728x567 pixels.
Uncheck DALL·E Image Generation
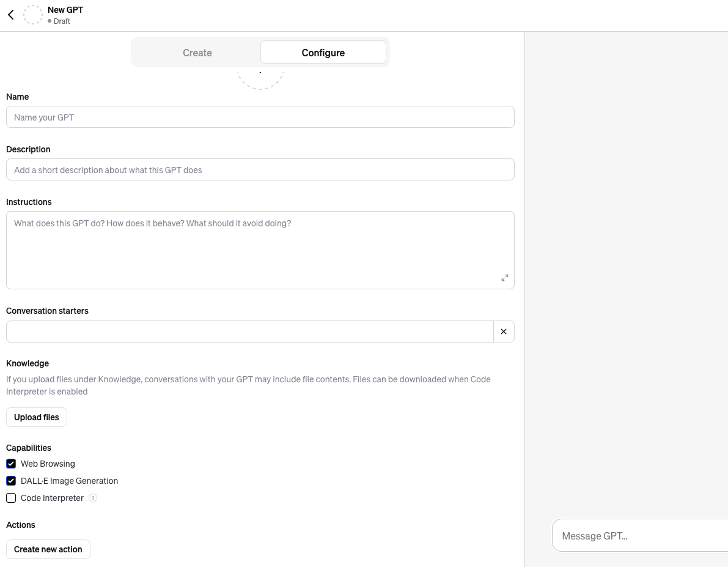click(11, 481)
